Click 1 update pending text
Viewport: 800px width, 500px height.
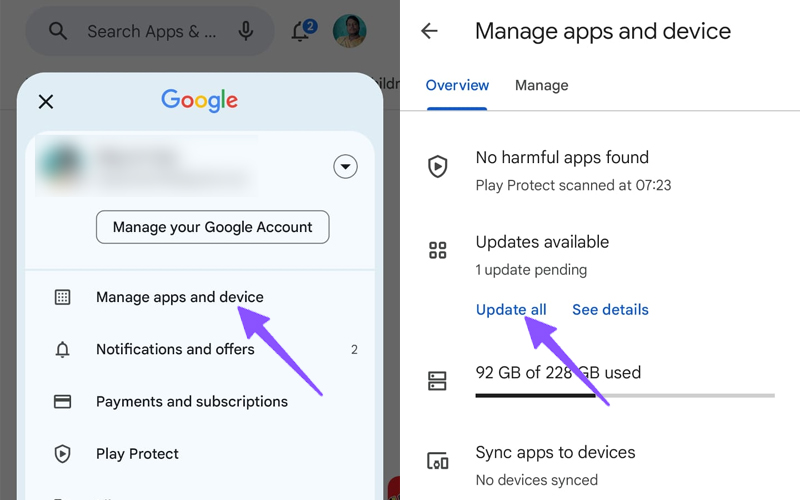531,269
